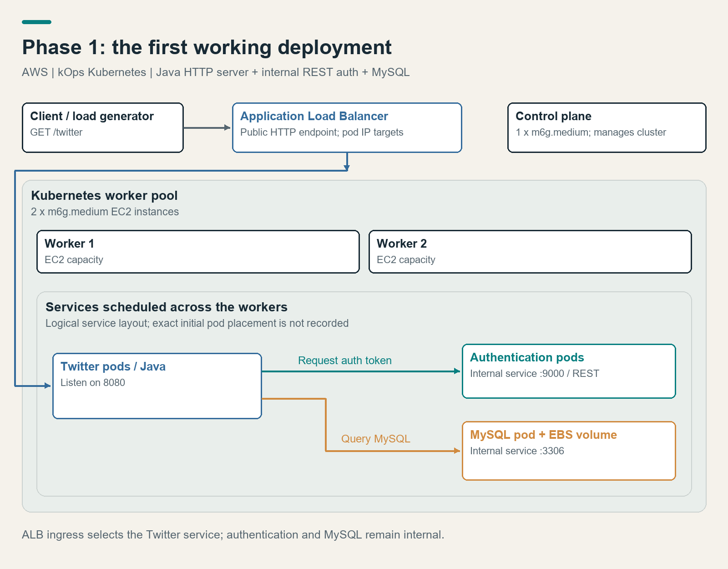Click the orange arrowhead at MySQL pod
This screenshot has width=728, height=569.
coord(457,451)
